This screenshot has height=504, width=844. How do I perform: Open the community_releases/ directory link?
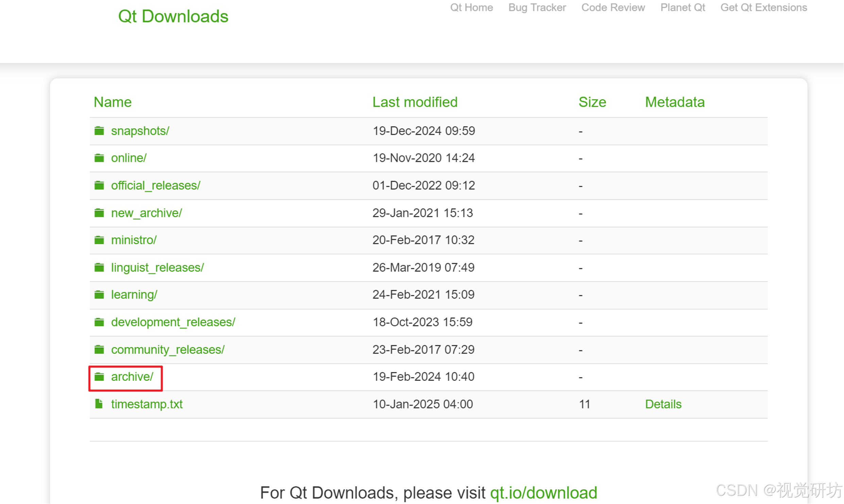point(168,350)
